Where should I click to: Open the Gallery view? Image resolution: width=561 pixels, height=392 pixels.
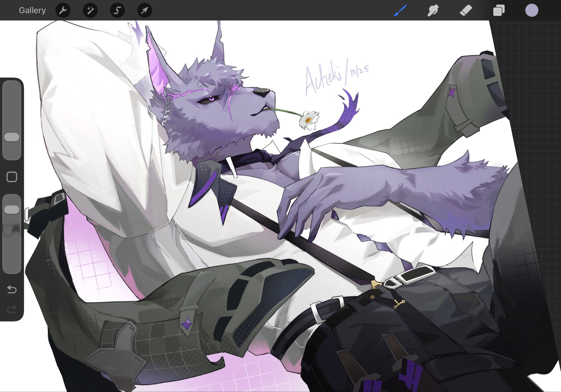(32, 10)
